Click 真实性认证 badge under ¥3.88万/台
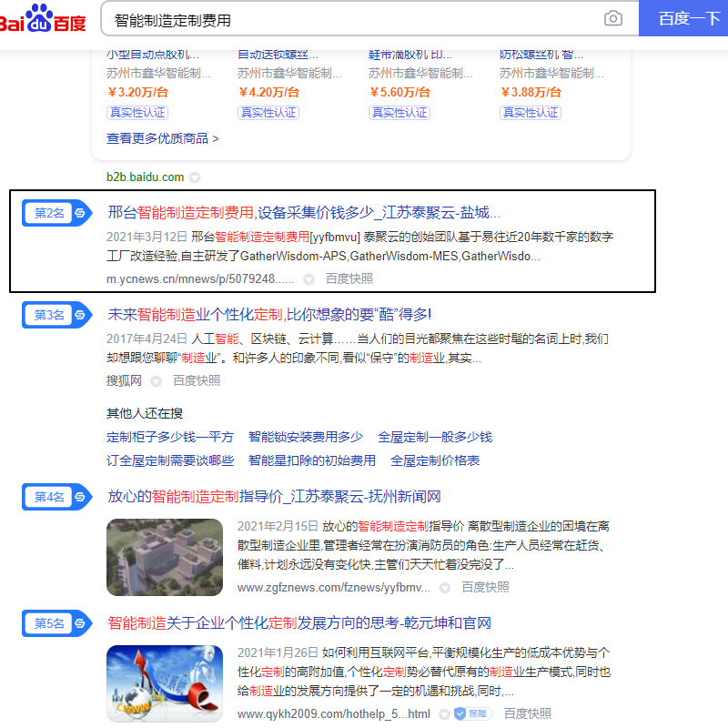This screenshot has height=728, width=728. pos(531,113)
